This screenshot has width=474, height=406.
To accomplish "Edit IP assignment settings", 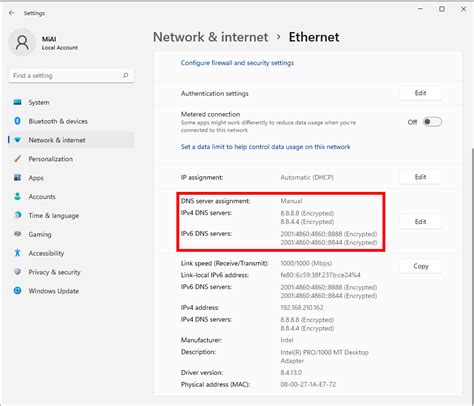I will click(x=420, y=177).
